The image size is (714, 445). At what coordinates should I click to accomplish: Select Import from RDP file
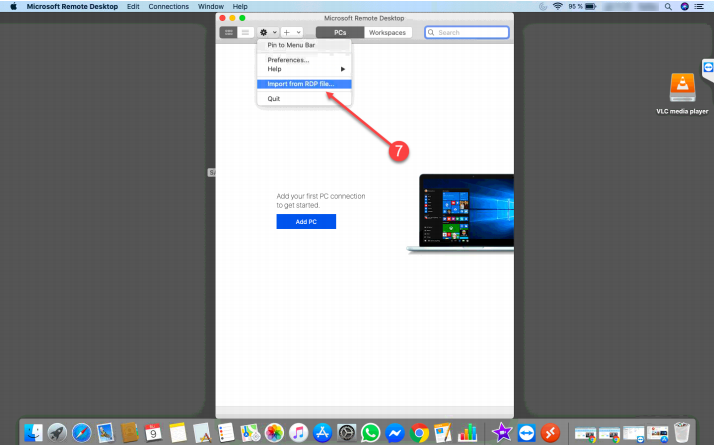pyautogui.click(x=301, y=84)
